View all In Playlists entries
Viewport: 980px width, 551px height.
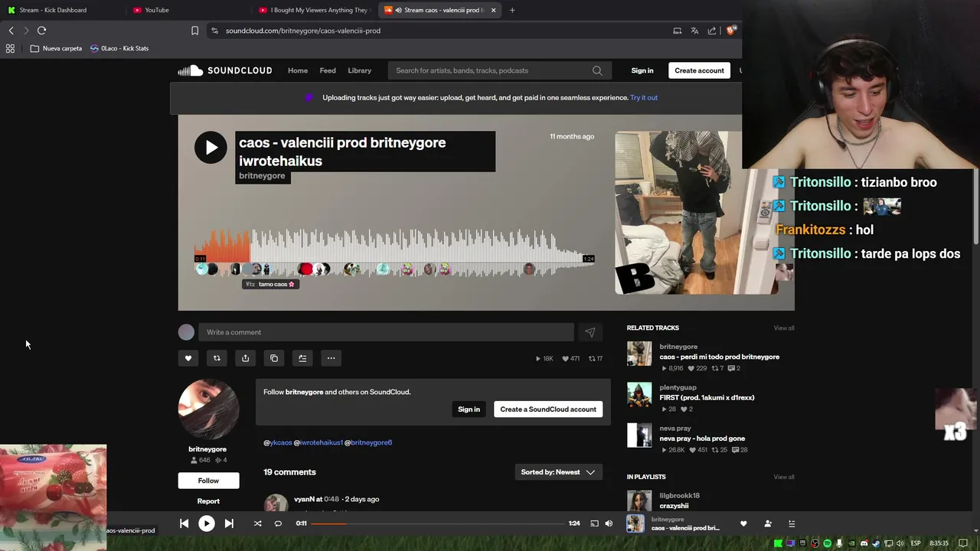[784, 477]
